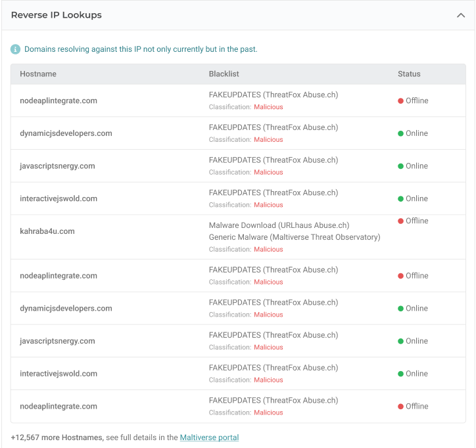Click the Status column header
This screenshot has width=476, height=448.
pyautogui.click(x=409, y=74)
